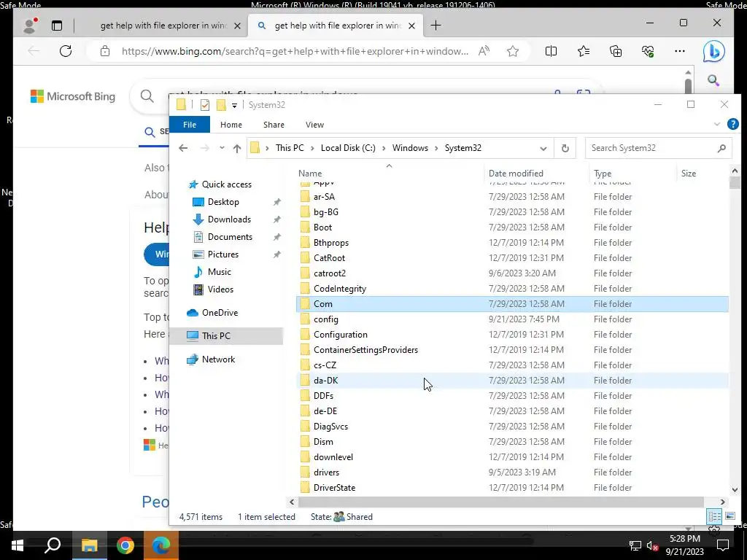This screenshot has height=560, width=747.
Task: Select Network in navigation pane
Action: click(218, 359)
